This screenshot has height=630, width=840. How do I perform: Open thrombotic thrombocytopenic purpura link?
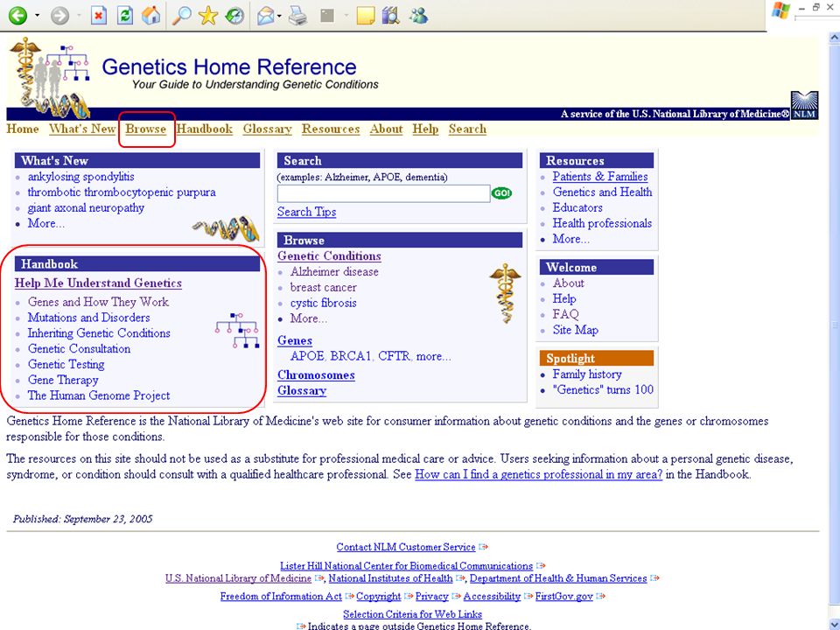(x=122, y=192)
